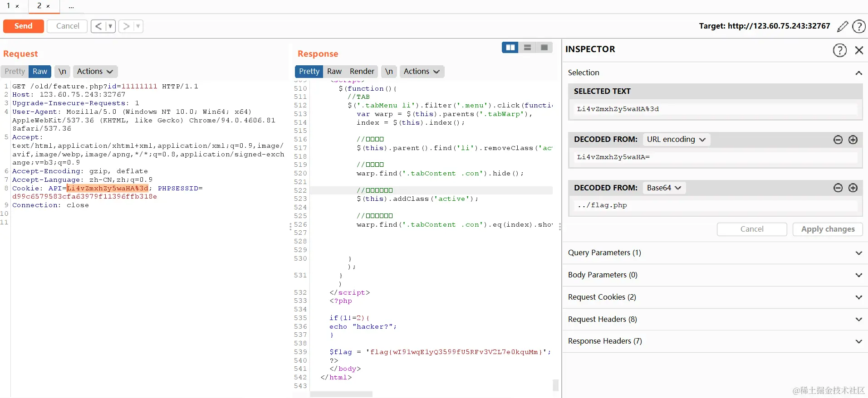Switch Request view to Pretty
Screen dimensions: 868x398
coord(15,72)
